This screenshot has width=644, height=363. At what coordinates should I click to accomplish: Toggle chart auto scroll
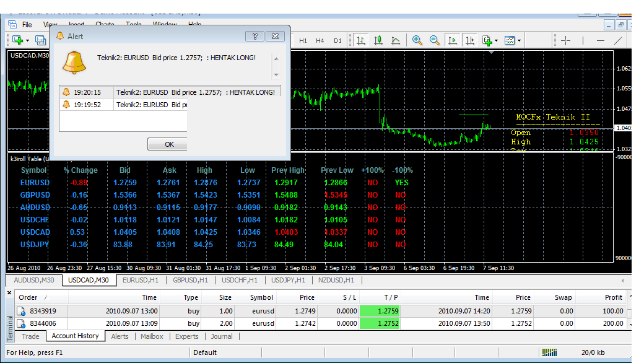coord(453,40)
